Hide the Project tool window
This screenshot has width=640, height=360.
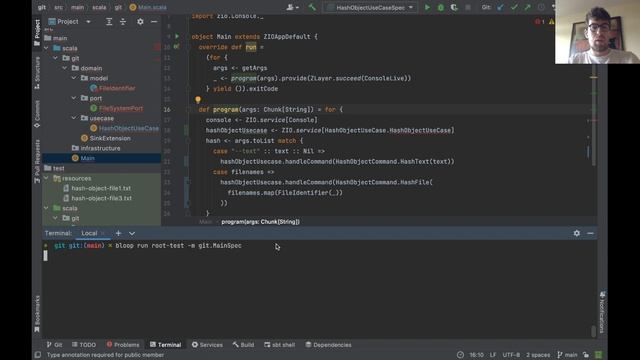click(154, 22)
